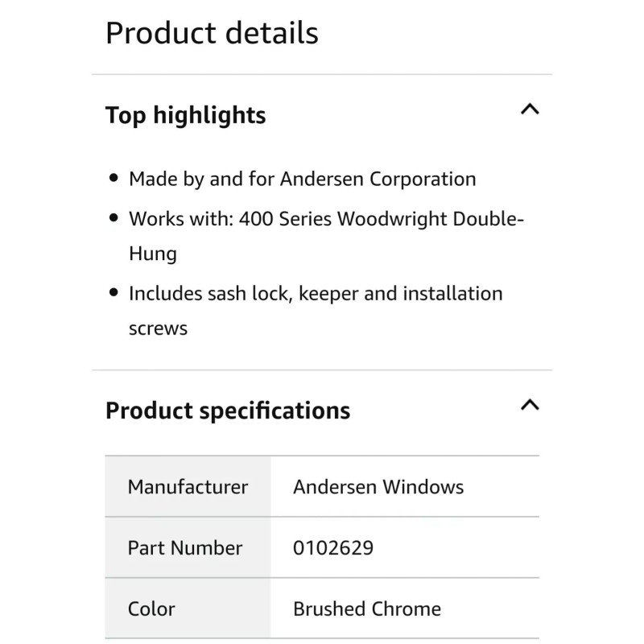
Task: Click the bullet dot before "Includes sash lock"
Action: pyautogui.click(x=114, y=293)
